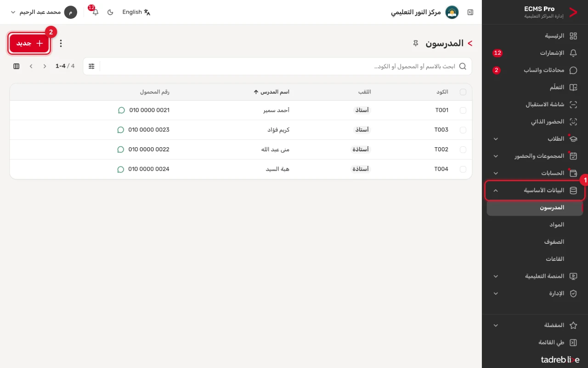
Task: Go to الرئيسية in the sidebar
Action: pos(535,36)
